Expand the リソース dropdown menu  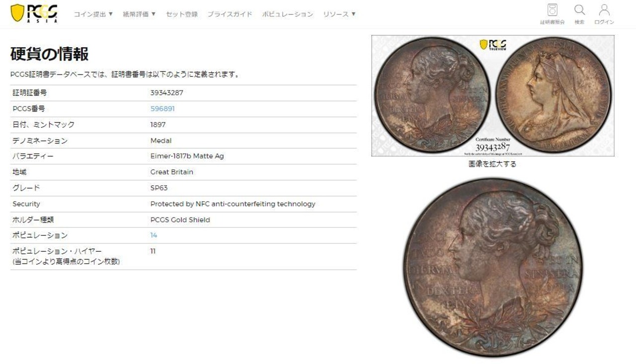[x=339, y=14]
